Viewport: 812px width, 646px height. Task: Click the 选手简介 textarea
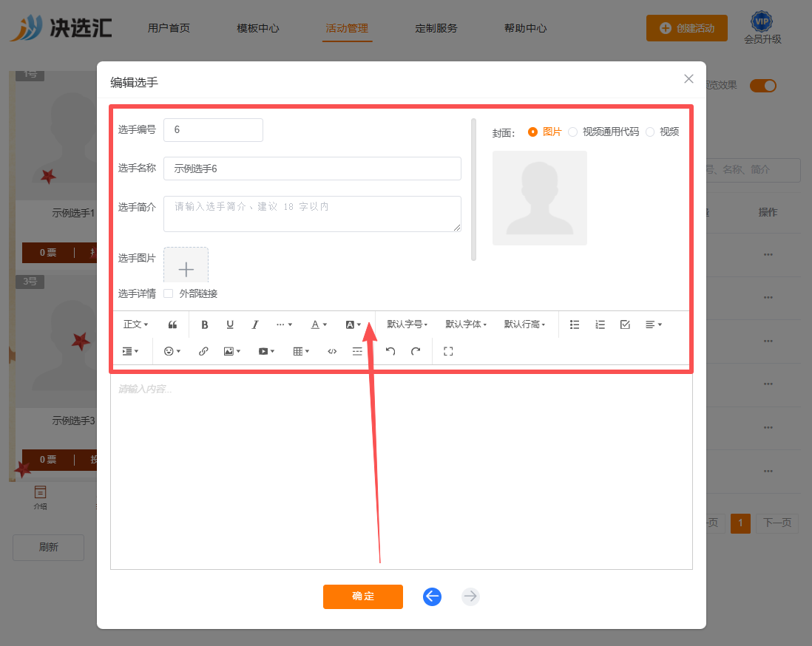[312, 214]
